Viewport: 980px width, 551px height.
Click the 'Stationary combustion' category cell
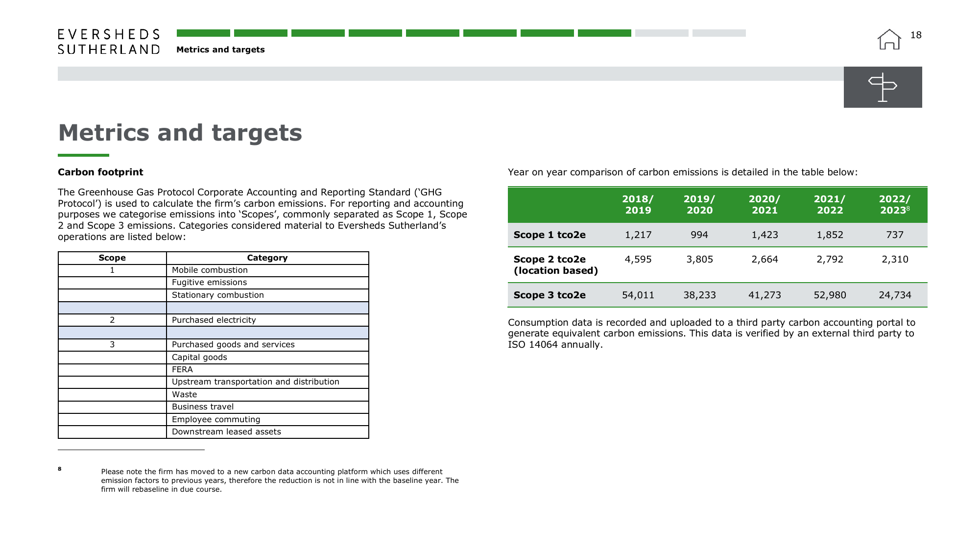pyautogui.click(x=267, y=295)
